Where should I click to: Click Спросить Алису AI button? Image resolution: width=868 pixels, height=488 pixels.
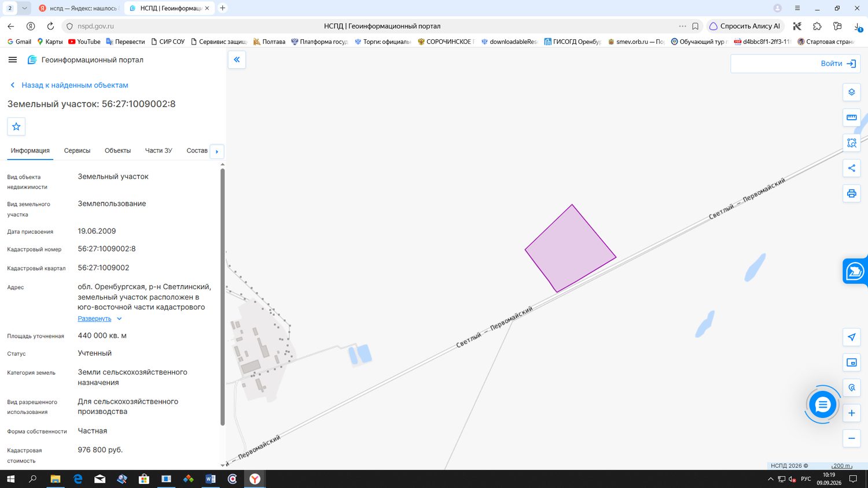coord(745,26)
